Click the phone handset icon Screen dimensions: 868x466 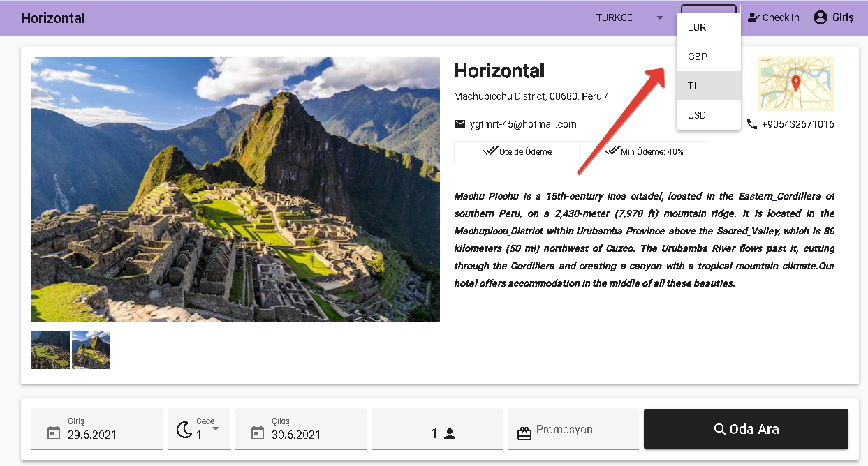tap(751, 124)
